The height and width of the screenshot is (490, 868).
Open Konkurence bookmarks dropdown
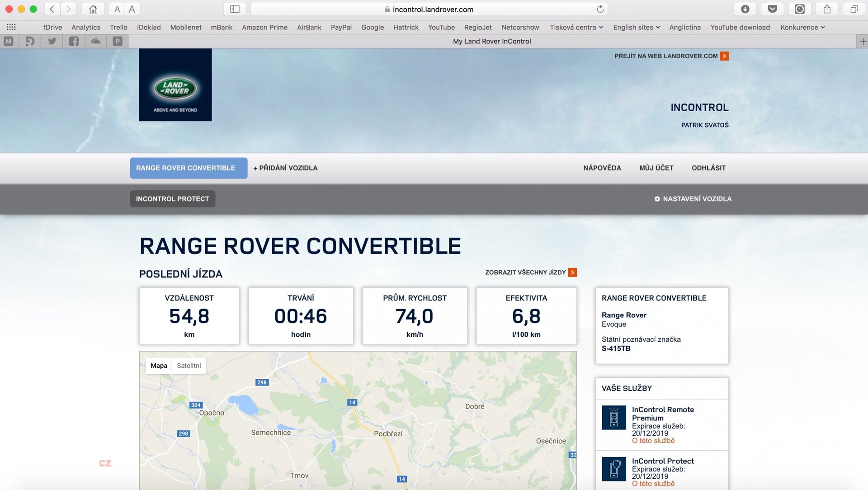[802, 27]
